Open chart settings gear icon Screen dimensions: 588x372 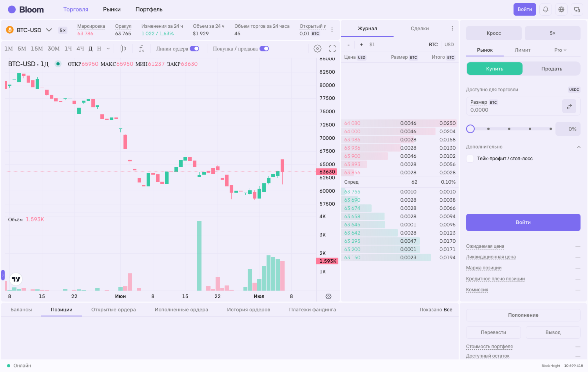pyautogui.click(x=317, y=49)
